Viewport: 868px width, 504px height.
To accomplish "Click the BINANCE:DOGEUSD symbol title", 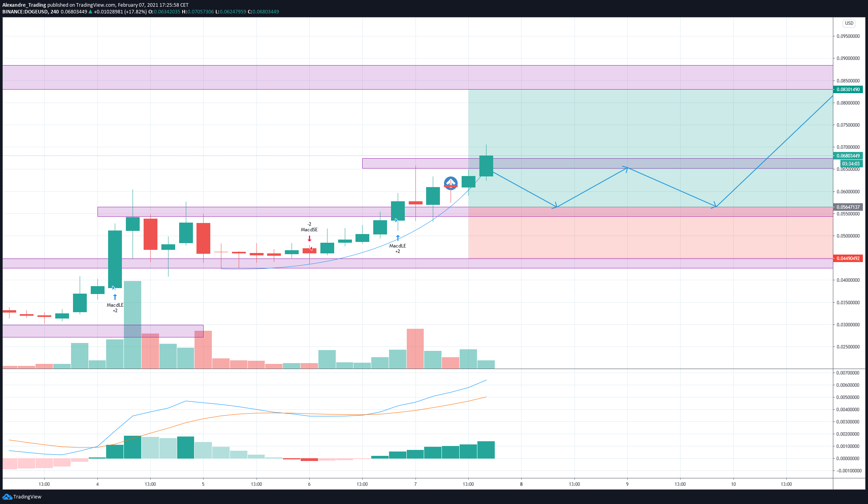I will coord(25,12).
